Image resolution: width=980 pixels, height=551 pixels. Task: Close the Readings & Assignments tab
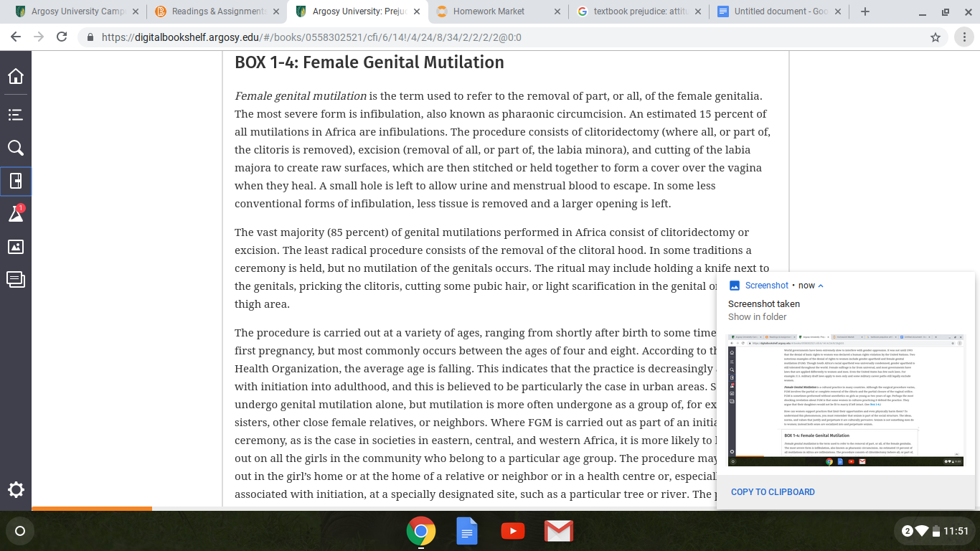point(276,11)
